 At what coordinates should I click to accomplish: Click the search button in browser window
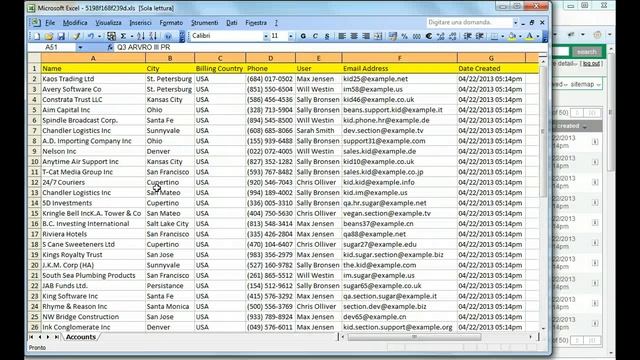(587, 52)
